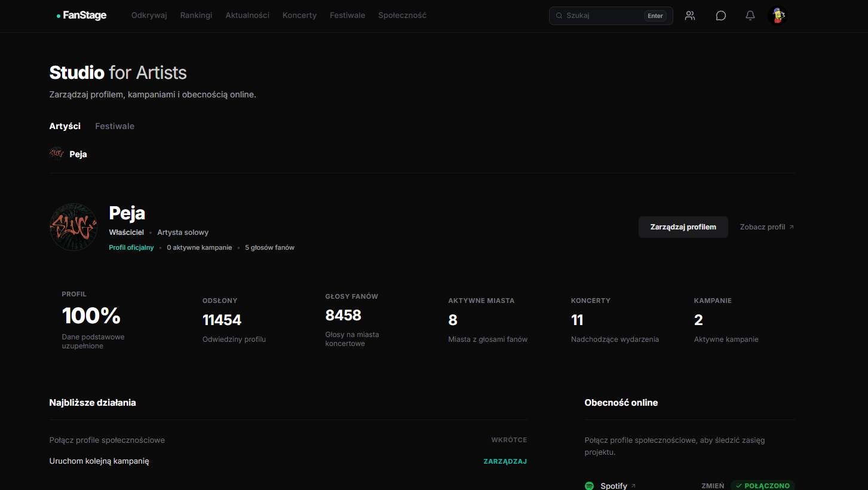Follow the Zobacz profil link

coord(767,227)
